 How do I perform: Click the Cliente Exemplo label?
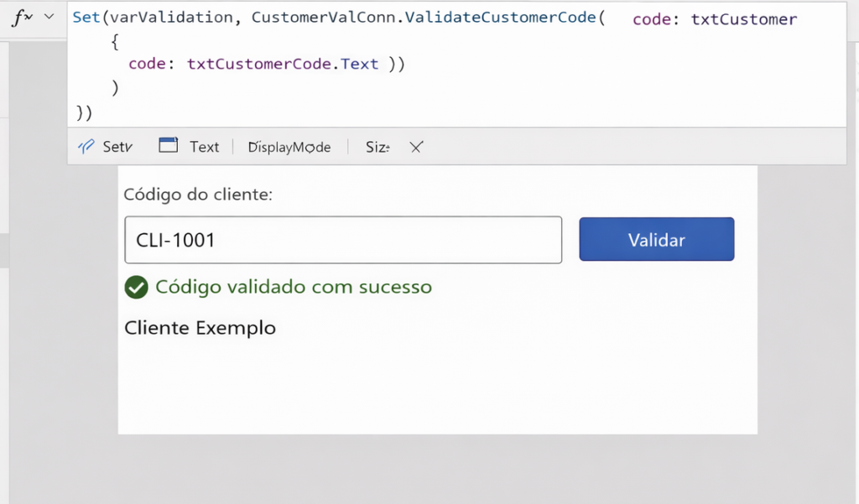coord(200,327)
